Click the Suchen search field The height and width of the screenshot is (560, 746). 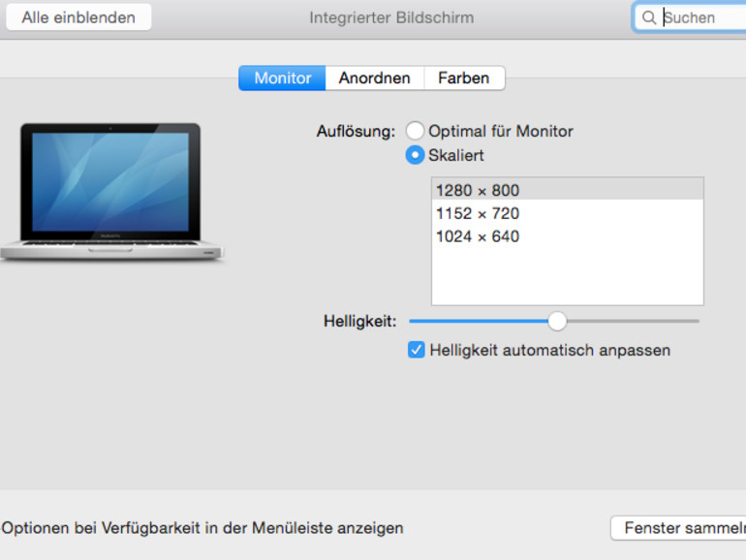coord(690,17)
